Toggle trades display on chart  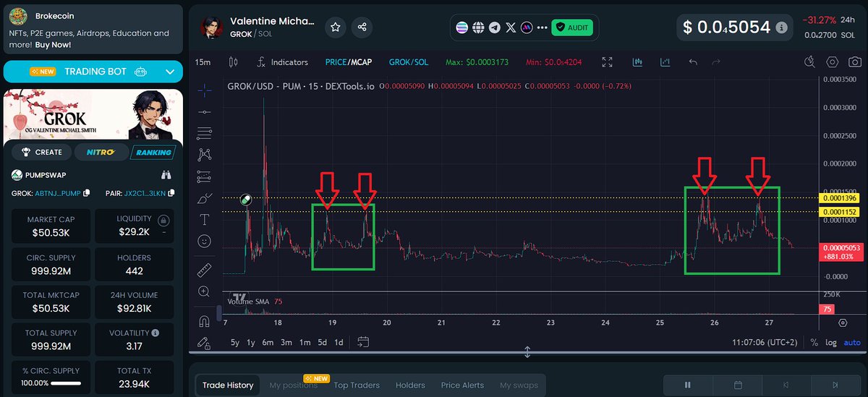coord(637,62)
